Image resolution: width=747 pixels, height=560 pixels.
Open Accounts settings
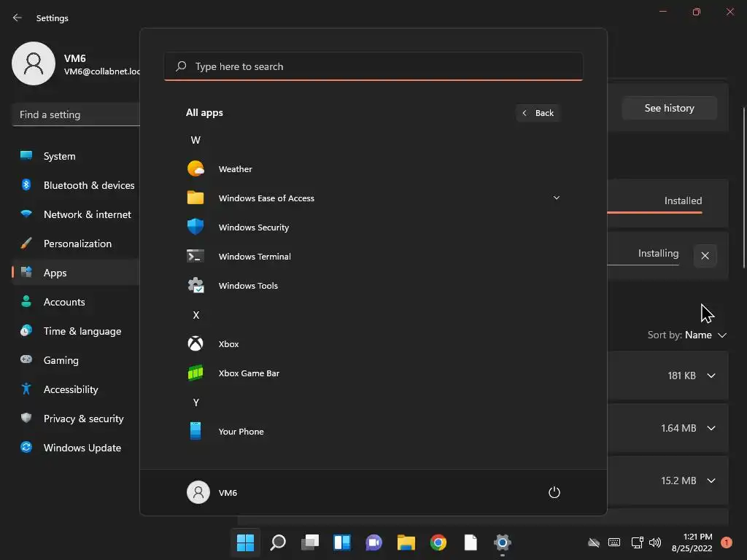(x=76, y=302)
